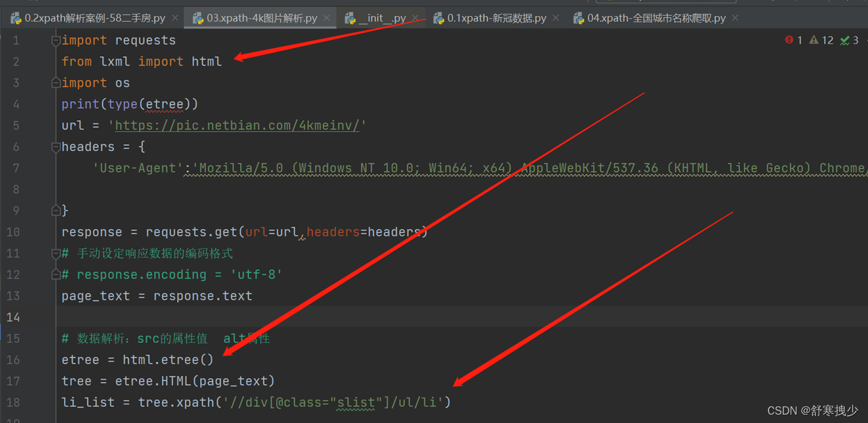The height and width of the screenshot is (423, 868).
Task: Close the 03.xpath-4k图片解析.py tab
Action: [x=327, y=18]
